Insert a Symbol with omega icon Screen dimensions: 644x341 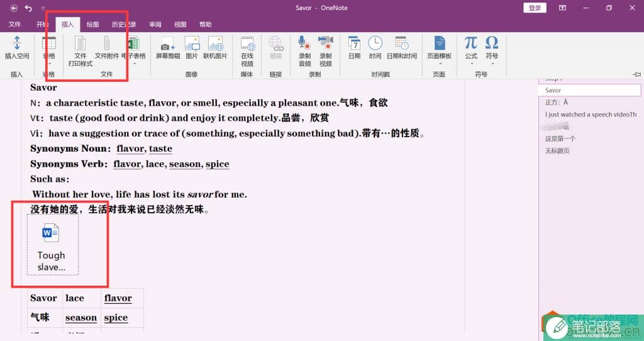492,43
